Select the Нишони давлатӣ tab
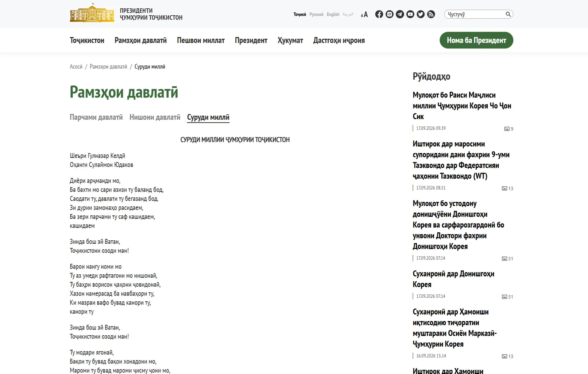The height and width of the screenshot is (374, 588). [x=155, y=117]
